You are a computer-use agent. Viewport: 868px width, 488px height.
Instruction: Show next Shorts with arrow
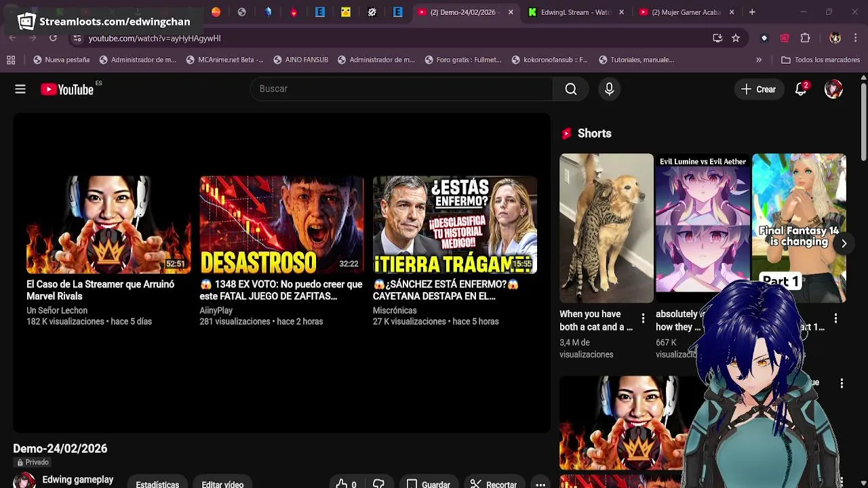click(x=844, y=243)
